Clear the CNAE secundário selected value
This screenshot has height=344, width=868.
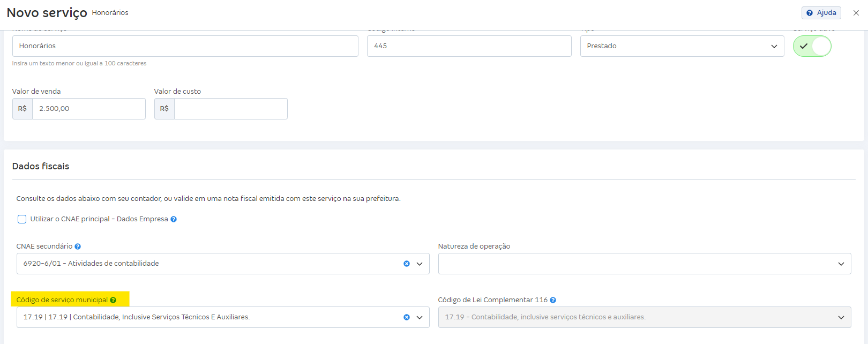coord(407,264)
